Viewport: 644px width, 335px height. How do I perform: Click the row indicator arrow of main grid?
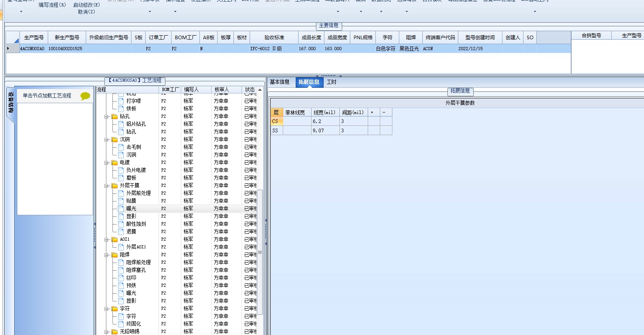click(8, 49)
